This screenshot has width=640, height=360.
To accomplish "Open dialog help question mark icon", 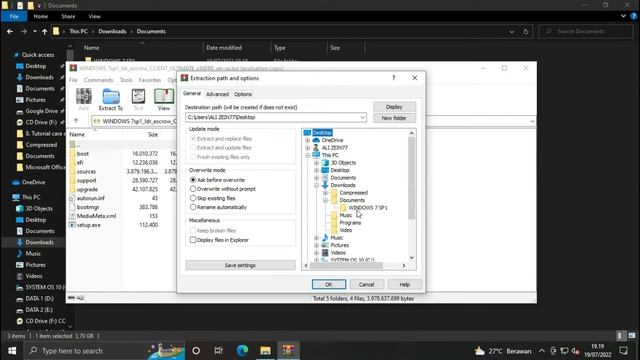I will pyautogui.click(x=393, y=78).
